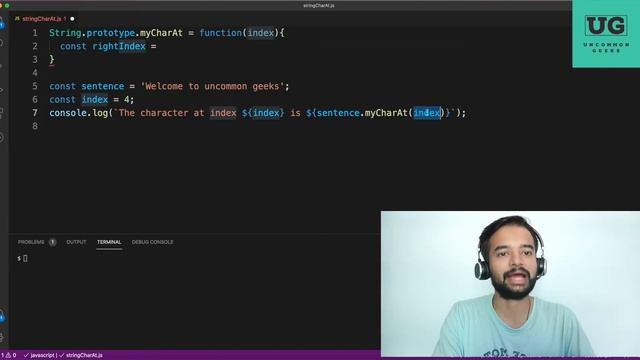
Task: Open the DEBUG CONSOLE tab
Action: (x=152, y=242)
